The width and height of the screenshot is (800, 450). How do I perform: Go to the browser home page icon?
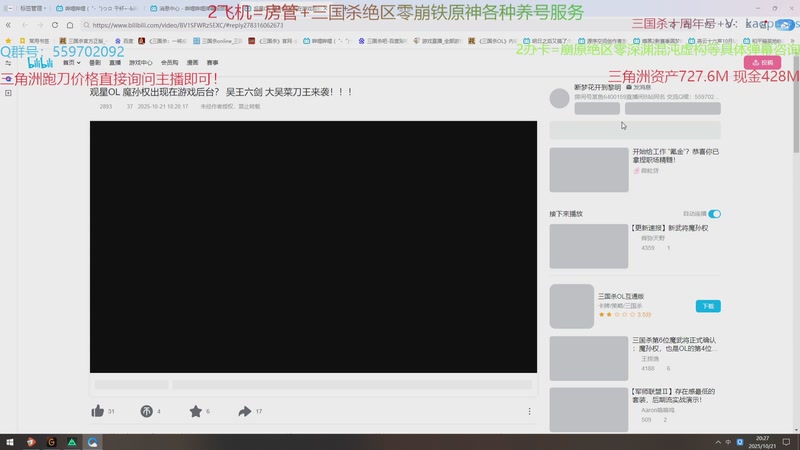click(x=70, y=25)
